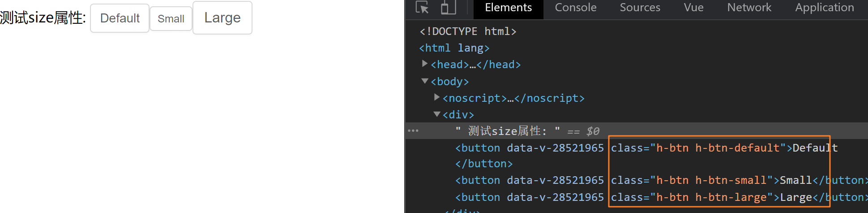This screenshot has width=868, height=213.
Task: Open the Vue devtools tab
Action: [x=693, y=8]
